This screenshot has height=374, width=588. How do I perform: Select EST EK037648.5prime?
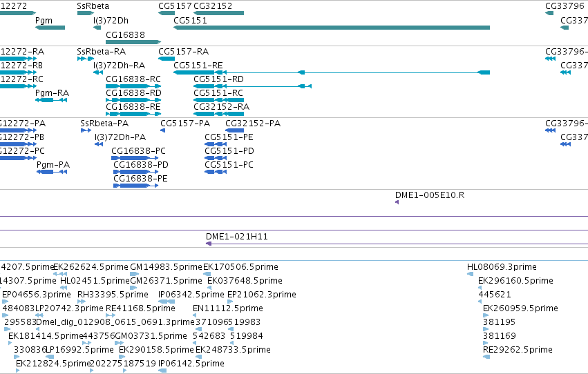coord(245,281)
